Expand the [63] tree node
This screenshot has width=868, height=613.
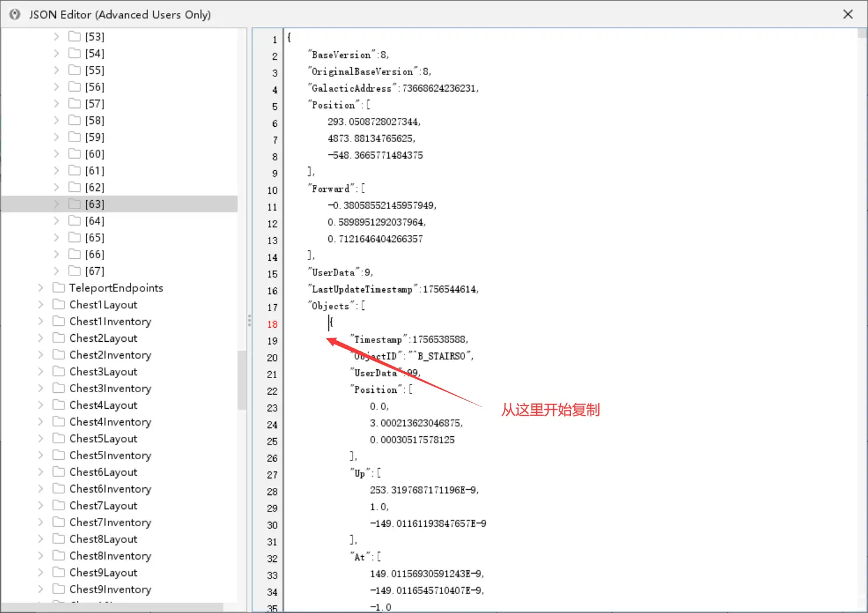click(56, 204)
